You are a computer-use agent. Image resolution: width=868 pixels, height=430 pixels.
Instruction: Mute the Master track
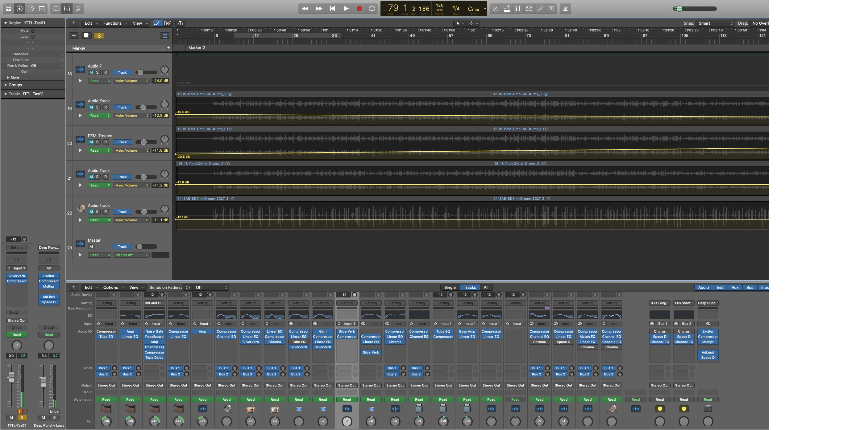pyautogui.click(x=91, y=247)
